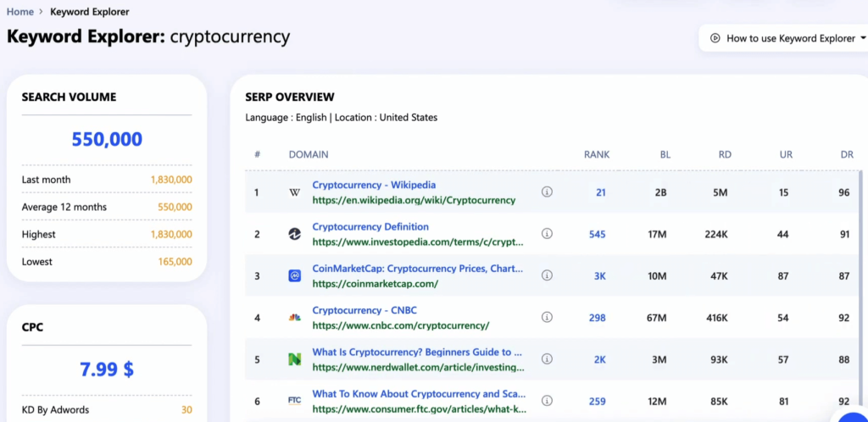
Task: Click the BL column header
Action: pos(665,154)
